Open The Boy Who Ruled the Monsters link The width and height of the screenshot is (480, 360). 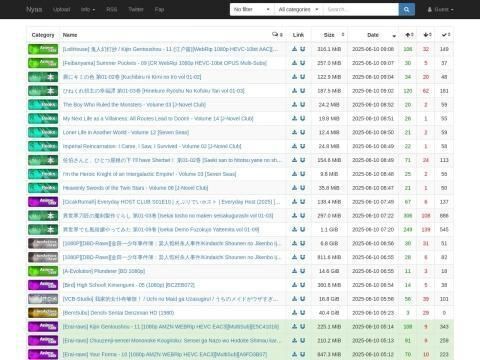(x=134, y=105)
